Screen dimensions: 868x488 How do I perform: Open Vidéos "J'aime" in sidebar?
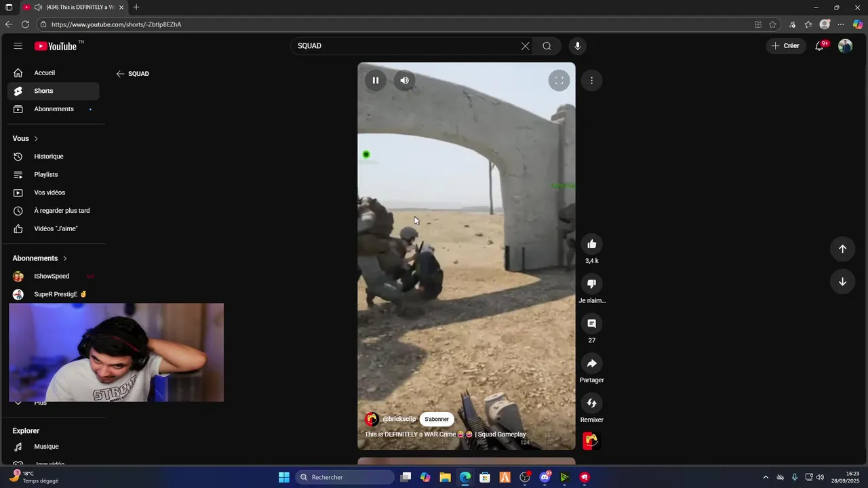click(53, 229)
